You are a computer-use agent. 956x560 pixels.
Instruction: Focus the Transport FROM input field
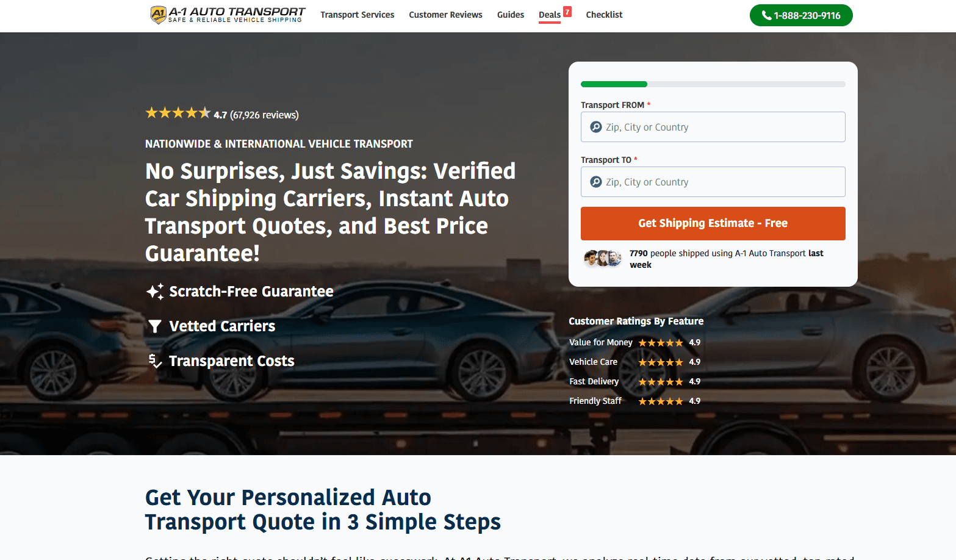click(x=713, y=127)
